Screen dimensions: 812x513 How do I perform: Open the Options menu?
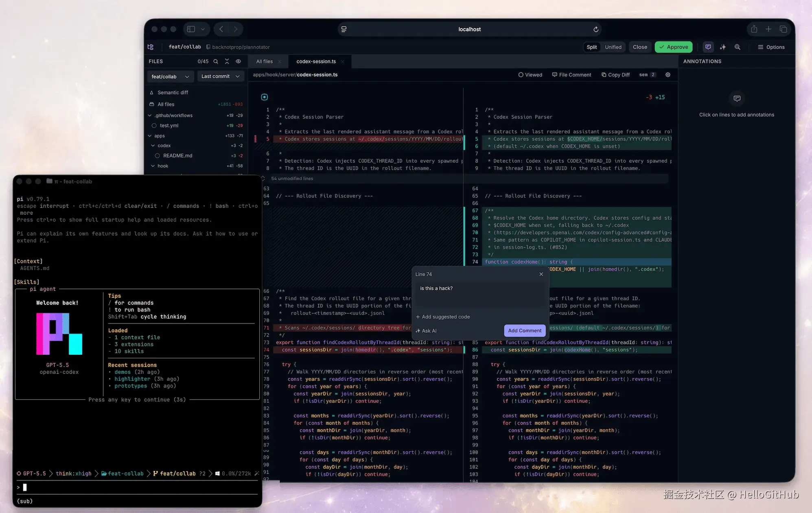pyautogui.click(x=771, y=47)
